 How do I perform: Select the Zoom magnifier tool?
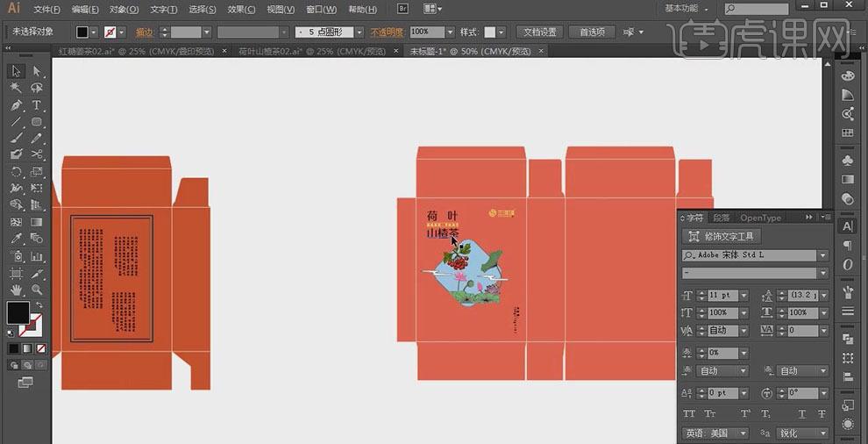coord(37,289)
